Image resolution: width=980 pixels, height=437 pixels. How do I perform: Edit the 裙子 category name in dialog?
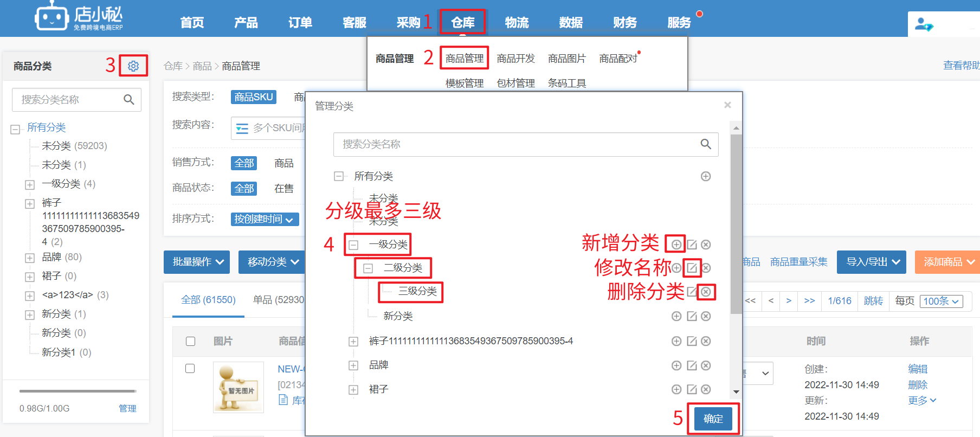[692, 389]
